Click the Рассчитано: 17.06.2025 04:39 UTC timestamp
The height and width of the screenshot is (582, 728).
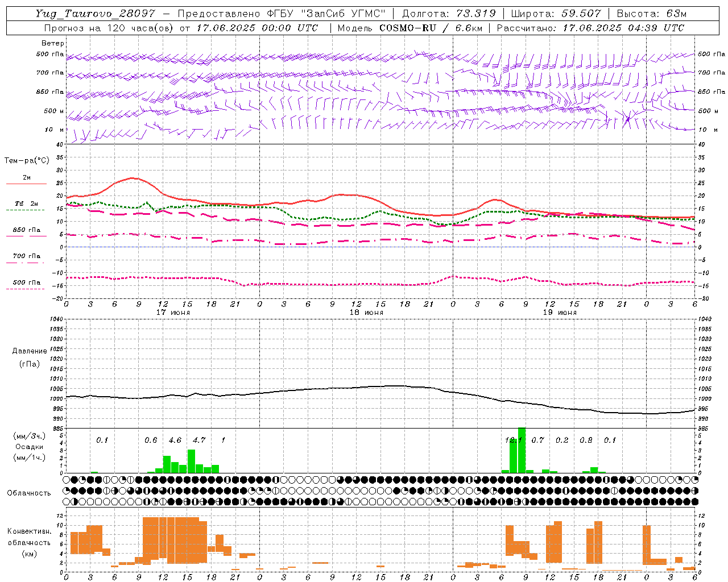590,28
